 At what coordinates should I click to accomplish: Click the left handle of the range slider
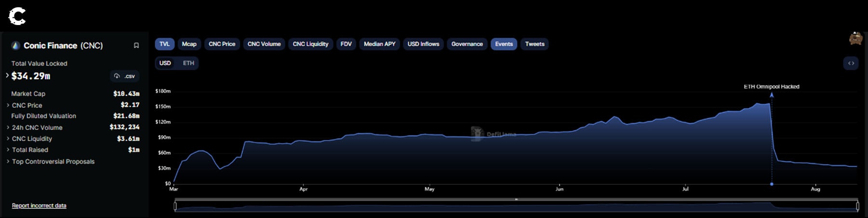[175, 206]
